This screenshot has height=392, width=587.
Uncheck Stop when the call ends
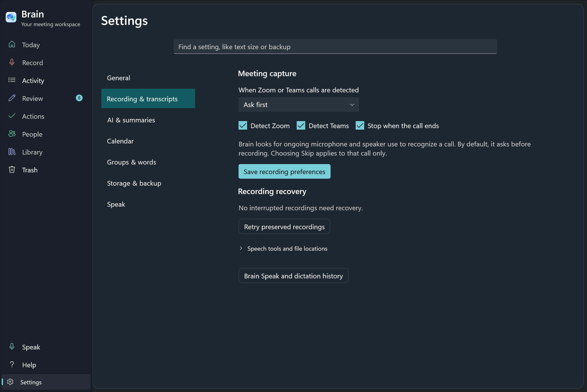[360, 126]
